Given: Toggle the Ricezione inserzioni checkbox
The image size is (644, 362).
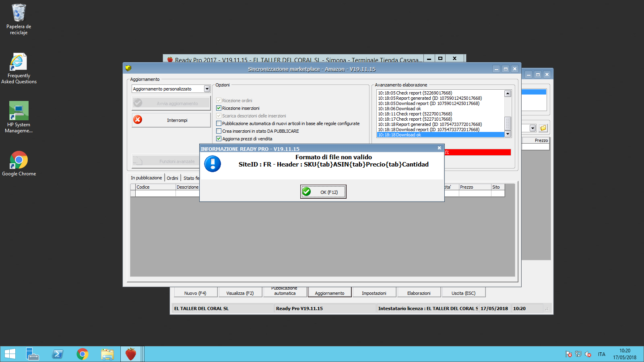Looking at the screenshot, I should [x=219, y=108].
